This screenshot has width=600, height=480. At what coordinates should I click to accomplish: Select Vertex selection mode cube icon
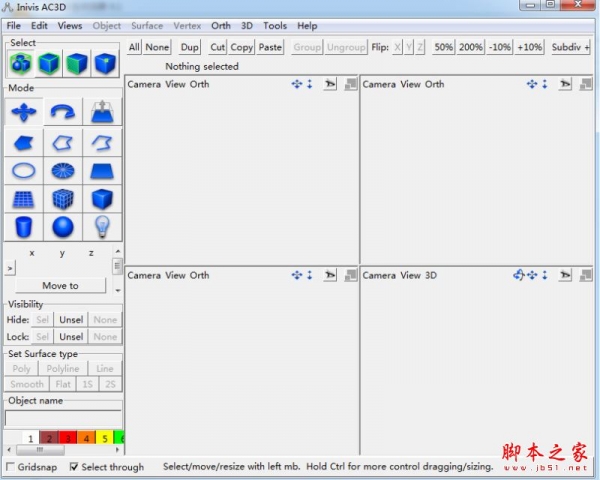click(x=105, y=63)
